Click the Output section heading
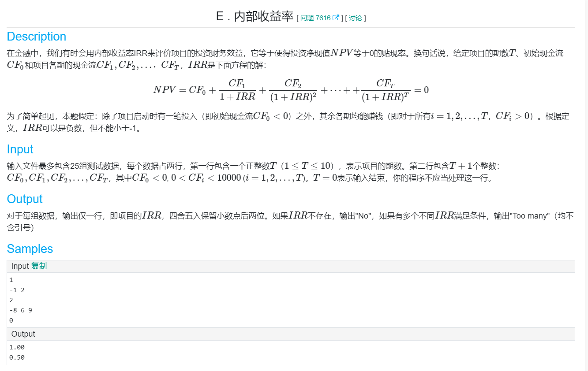The width and height of the screenshot is (588, 371). pyautogui.click(x=24, y=199)
